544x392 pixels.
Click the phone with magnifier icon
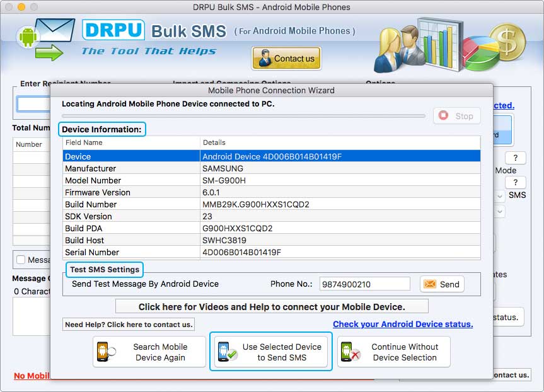pyautogui.click(x=106, y=352)
